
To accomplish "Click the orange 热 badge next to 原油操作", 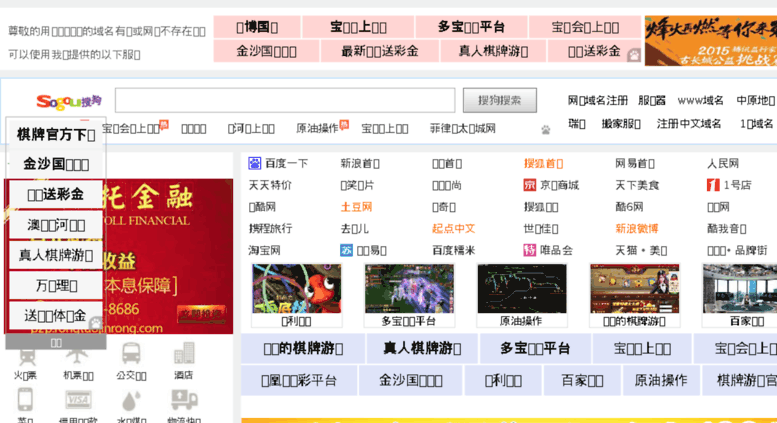I will click(x=344, y=124).
